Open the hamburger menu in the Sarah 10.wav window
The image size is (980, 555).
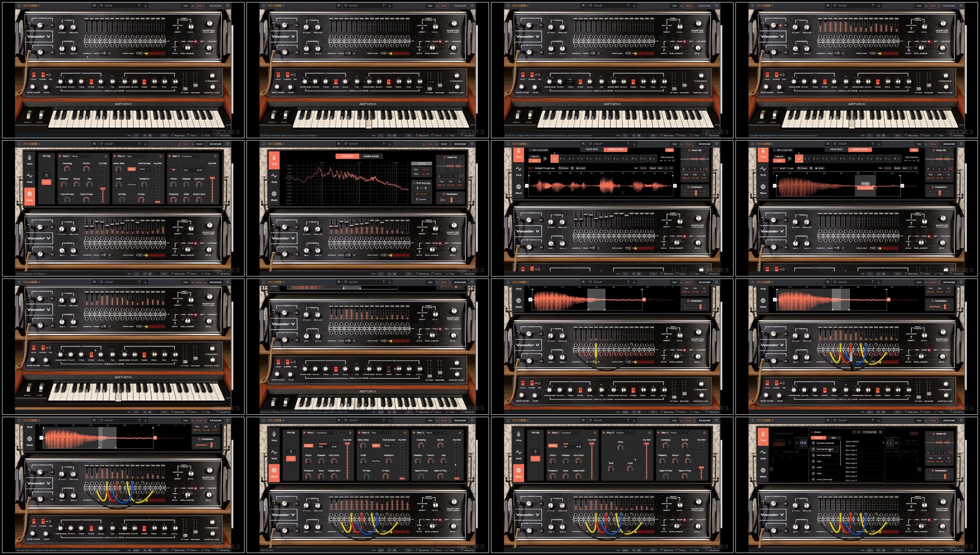(752, 144)
